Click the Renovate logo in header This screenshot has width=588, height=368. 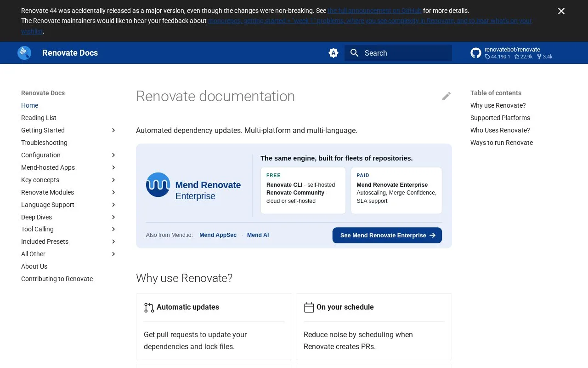24,53
